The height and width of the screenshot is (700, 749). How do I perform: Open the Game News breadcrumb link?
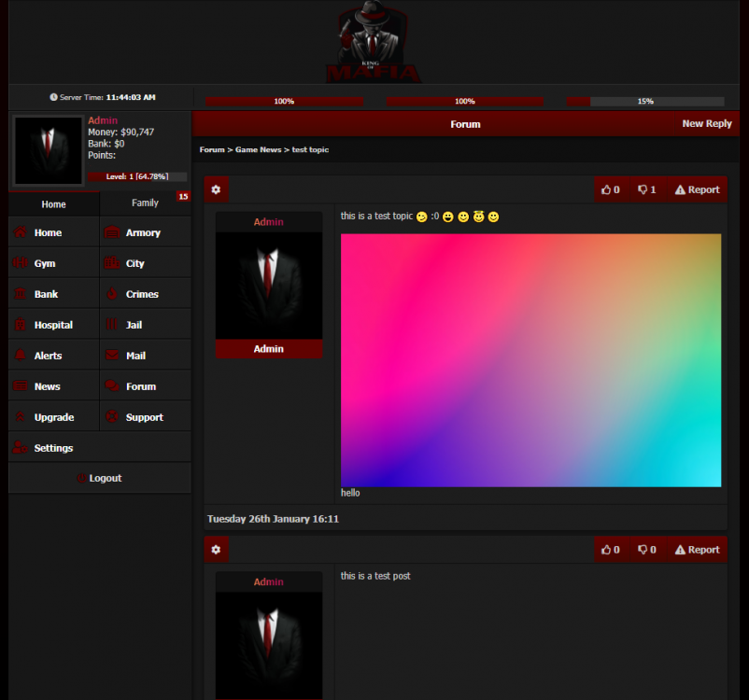click(256, 149)
